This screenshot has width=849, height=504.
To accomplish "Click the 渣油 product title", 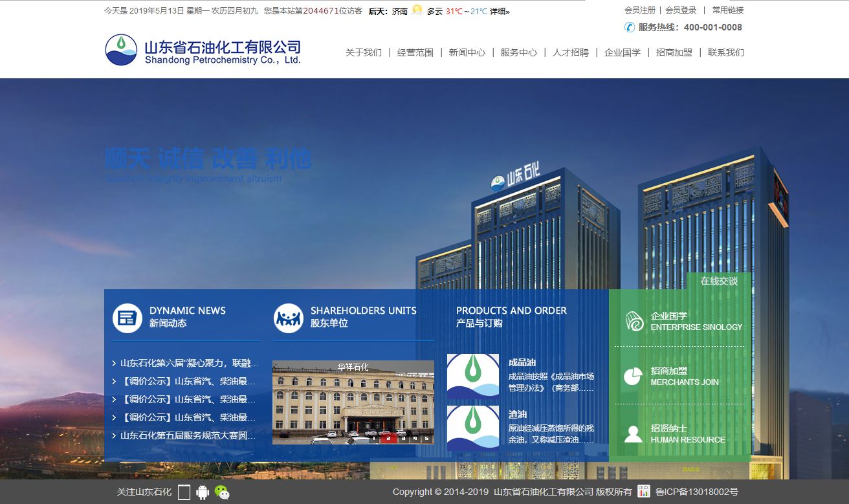I will click(x=518, y=414).
